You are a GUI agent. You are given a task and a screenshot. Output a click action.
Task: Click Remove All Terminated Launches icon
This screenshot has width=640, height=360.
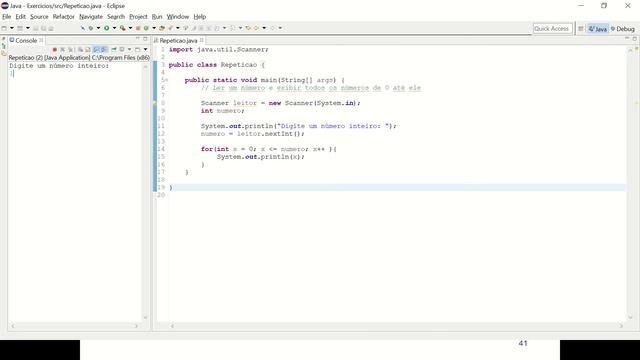coord(70,49)
